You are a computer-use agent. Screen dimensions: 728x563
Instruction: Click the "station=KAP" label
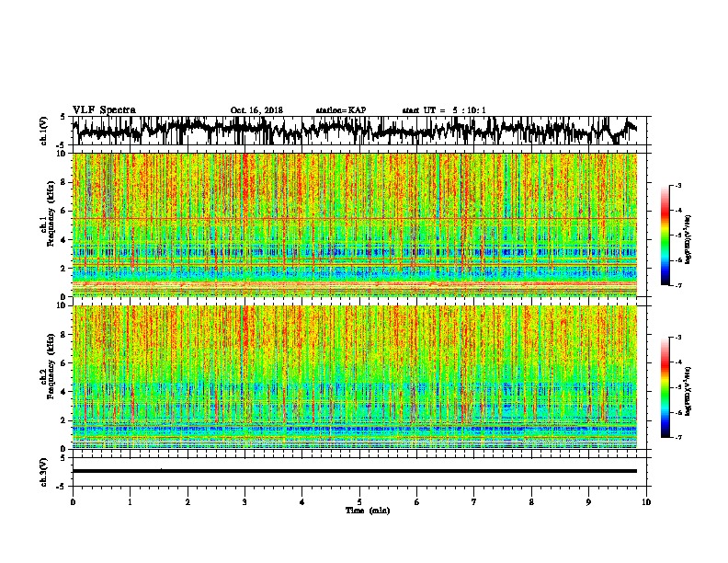tap(341, 110)
